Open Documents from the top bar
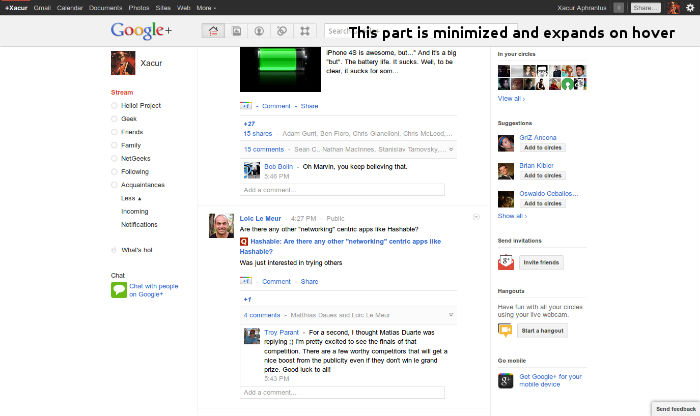The image size is (700, 416). pyautogui.click(x=105, y=8)
